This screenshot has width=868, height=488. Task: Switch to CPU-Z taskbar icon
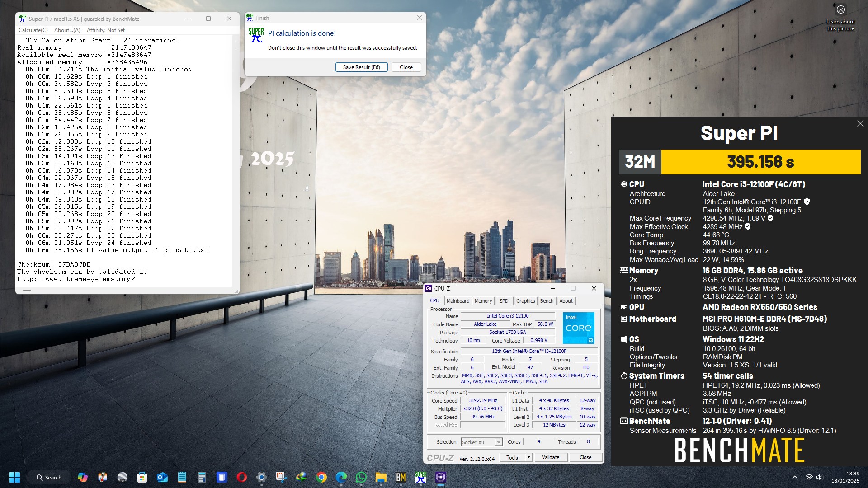pos(441,477)
